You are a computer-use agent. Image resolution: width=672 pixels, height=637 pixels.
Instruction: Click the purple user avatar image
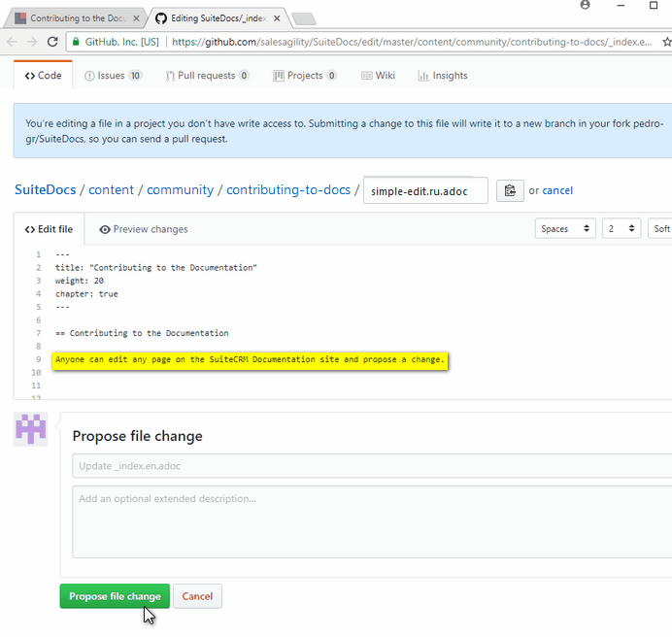30,428
